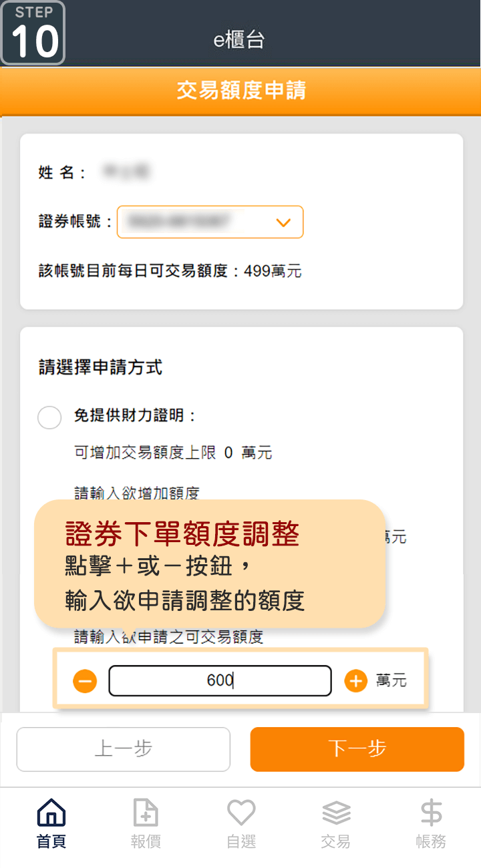Expand the 證券帳號 account dropdown
The width and height of the screenshot is (481, 868).
point(210,222)
